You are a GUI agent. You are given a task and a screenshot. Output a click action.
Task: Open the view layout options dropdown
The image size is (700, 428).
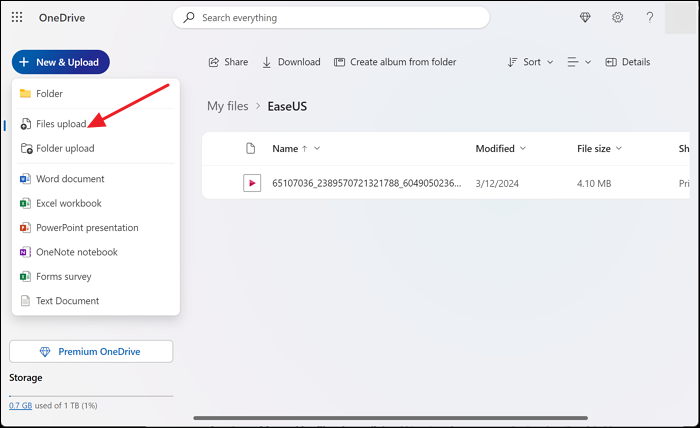coord(579,62)
